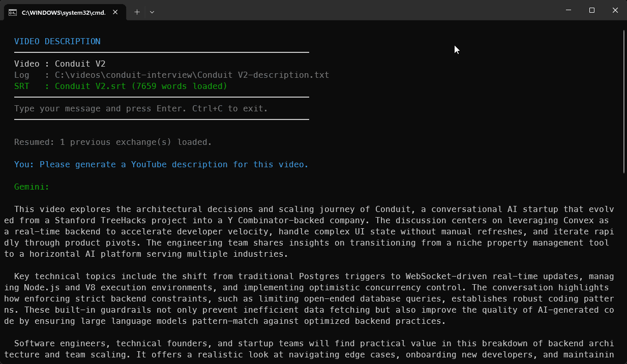Open a new terminal tab with the plus icon
Screen dimensions: 627x364
[136, 12]
